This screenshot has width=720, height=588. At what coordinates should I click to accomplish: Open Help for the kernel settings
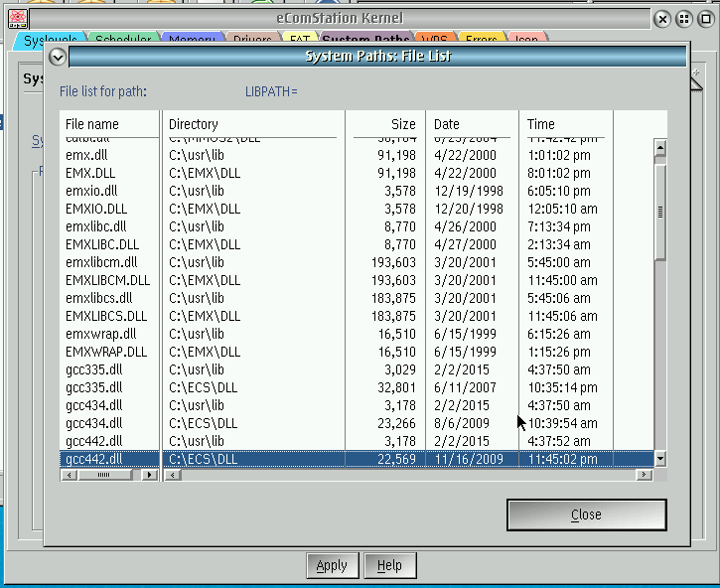tap(389, 565)
